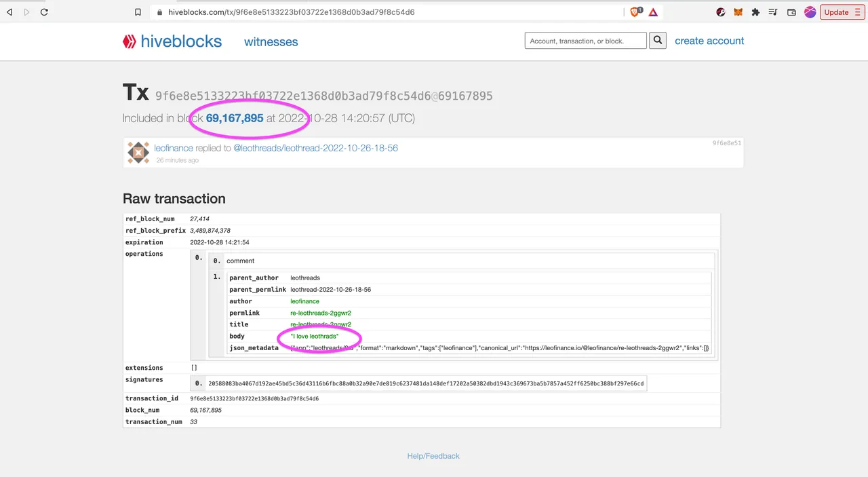868x477 pixels.
Task: Click the Help/Feedback link
Action: [x=433, y=456]
